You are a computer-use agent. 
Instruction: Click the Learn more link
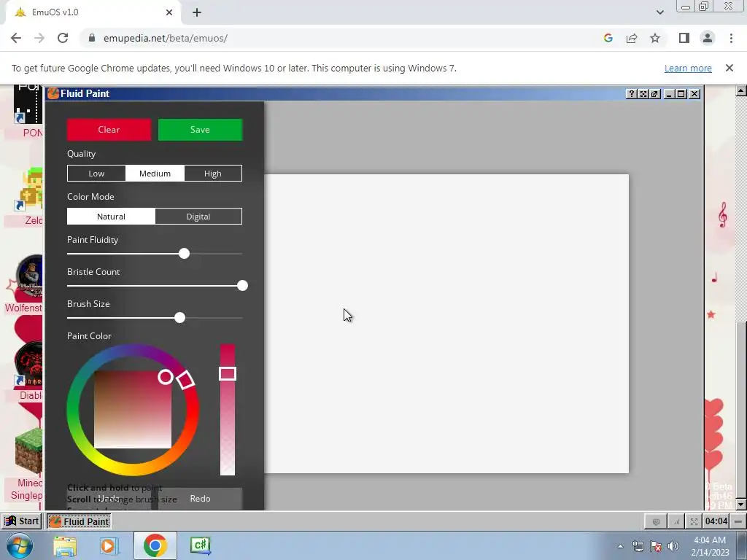[x=688, y=68]
